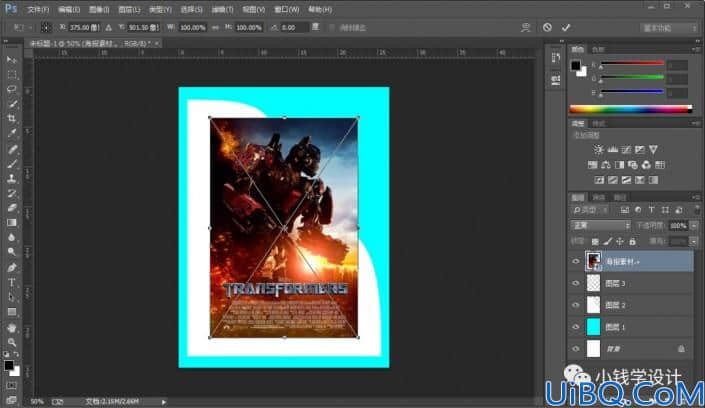Select the Brush tool

[12, 164]
